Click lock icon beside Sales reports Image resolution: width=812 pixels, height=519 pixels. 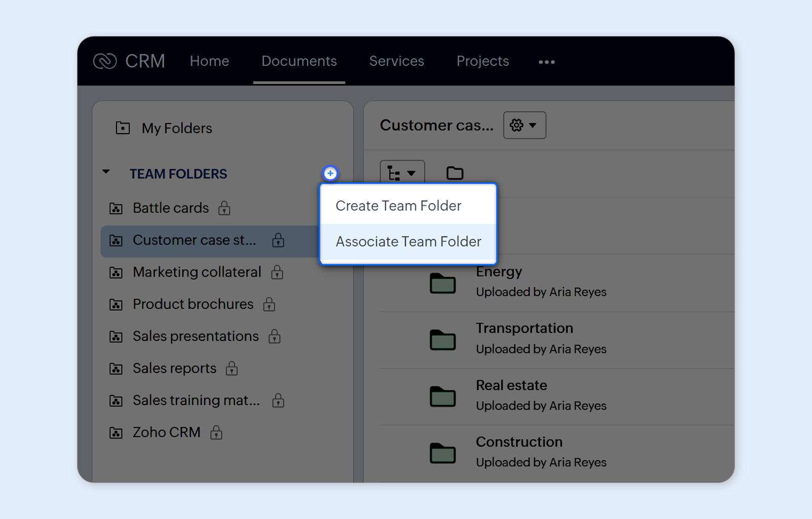point(232,369)
